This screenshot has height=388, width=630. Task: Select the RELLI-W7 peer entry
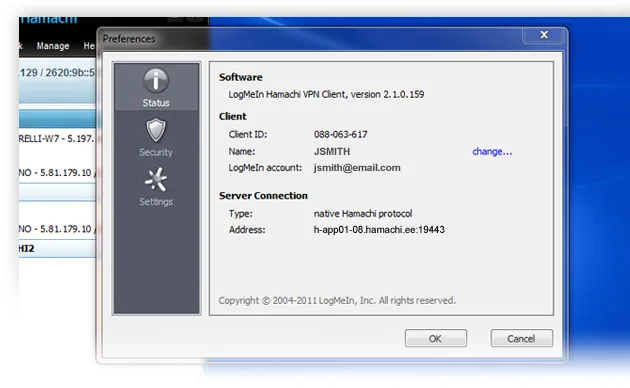click(x=57, y=139)
